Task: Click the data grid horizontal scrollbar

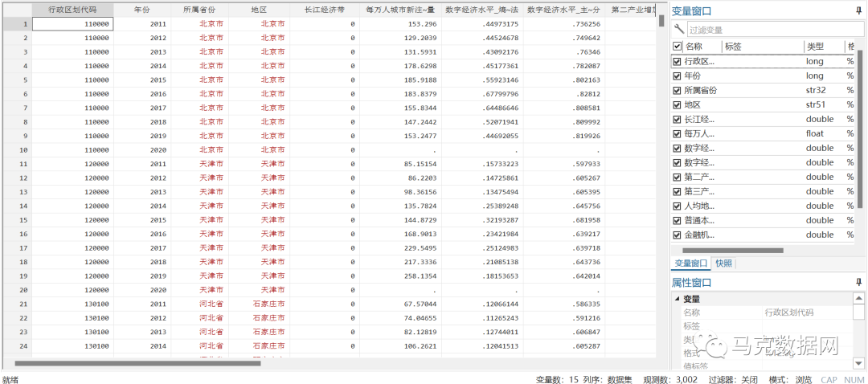Action: click(137, 363)
